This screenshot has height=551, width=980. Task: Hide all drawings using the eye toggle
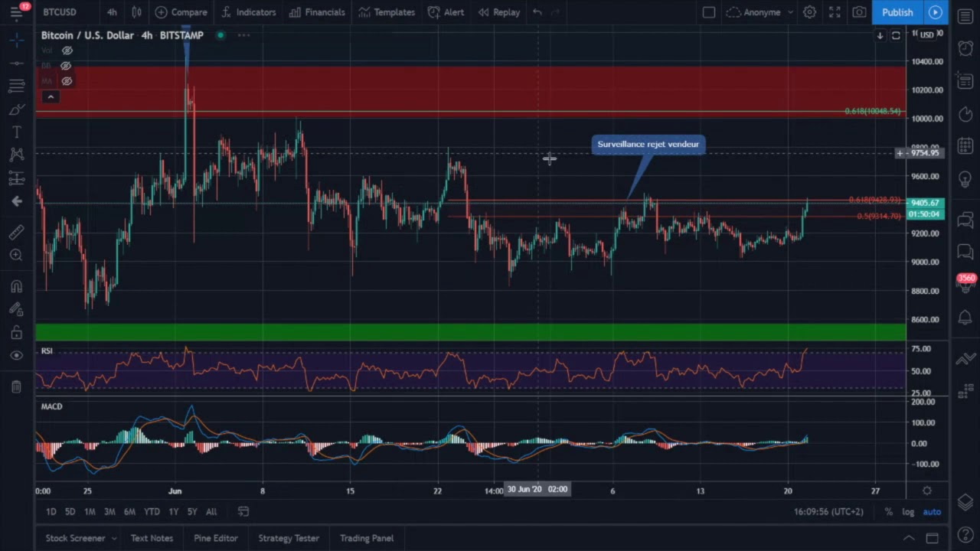pyautogui.click(x=17, y=354)
